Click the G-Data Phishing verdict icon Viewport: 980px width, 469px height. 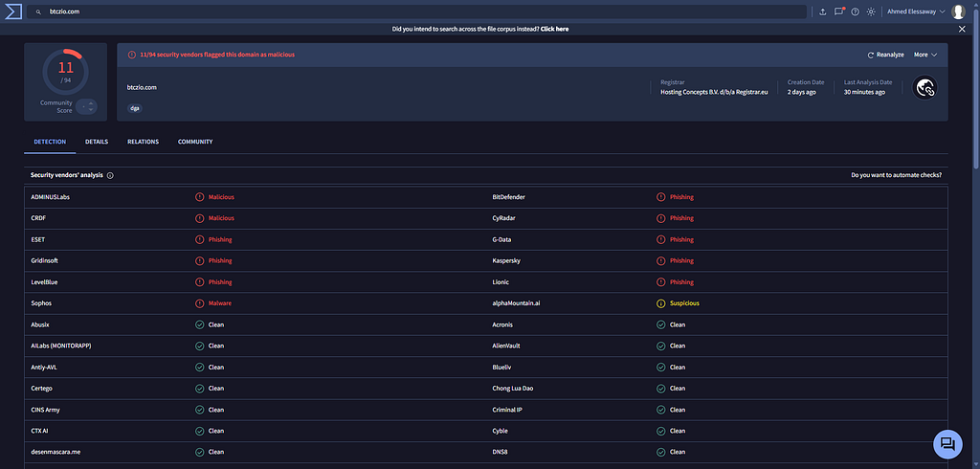(660, 239)
